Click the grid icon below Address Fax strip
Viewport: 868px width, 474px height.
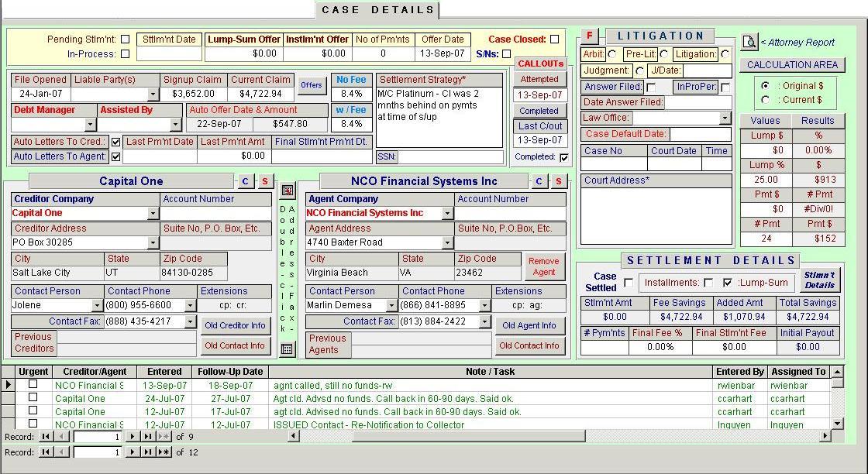coord(287,349)
